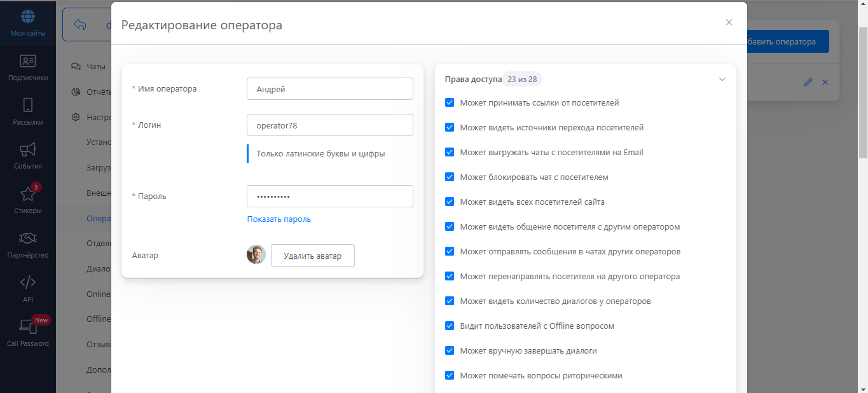Collapse the Права доступа panel chevron
This screenshot has height=393, width=868.
tap(722, 79)
